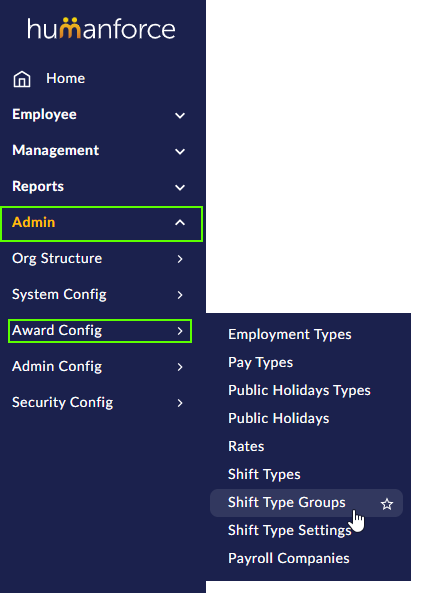Image resolution: width=422 pixels, height=593 pixels.
Task: Expand the Reports section chevron
Action: click(180, 187)
